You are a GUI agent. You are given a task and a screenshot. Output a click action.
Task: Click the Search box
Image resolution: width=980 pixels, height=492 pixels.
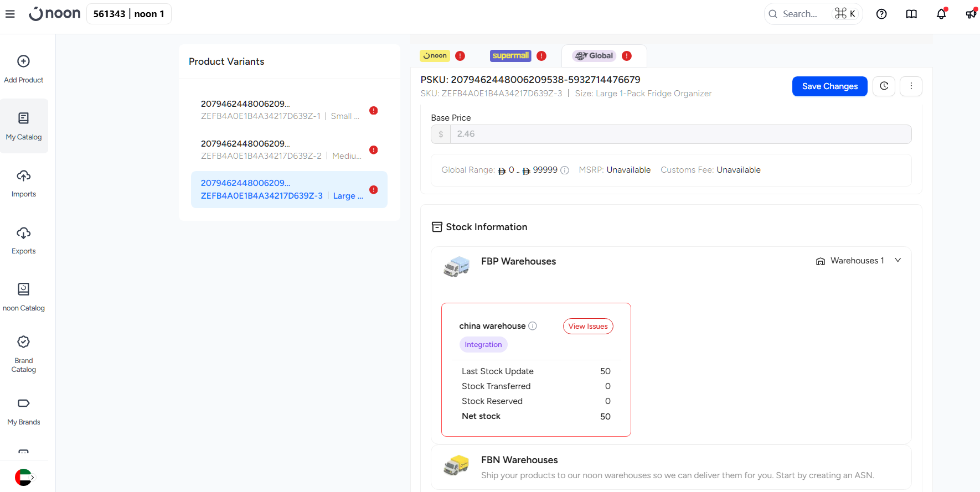[x=813, y=14]
